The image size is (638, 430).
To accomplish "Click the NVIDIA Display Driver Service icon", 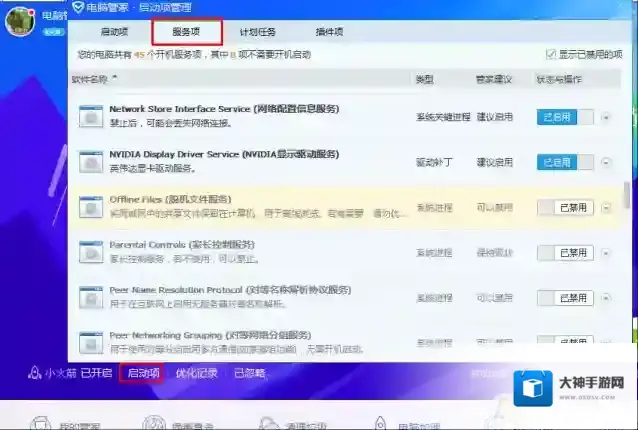I will pyautogui.click(x=91, y=162).
